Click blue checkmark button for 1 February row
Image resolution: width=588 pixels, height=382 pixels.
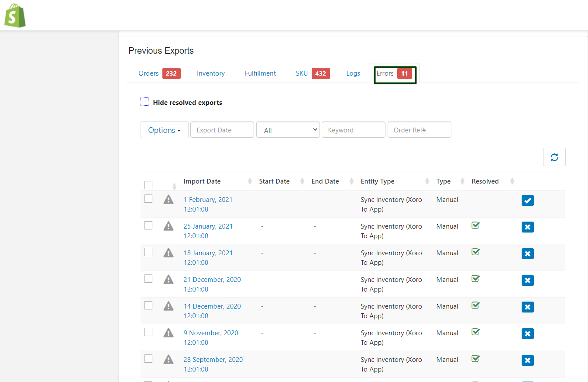pyautogui.click(x=527, y=200)
